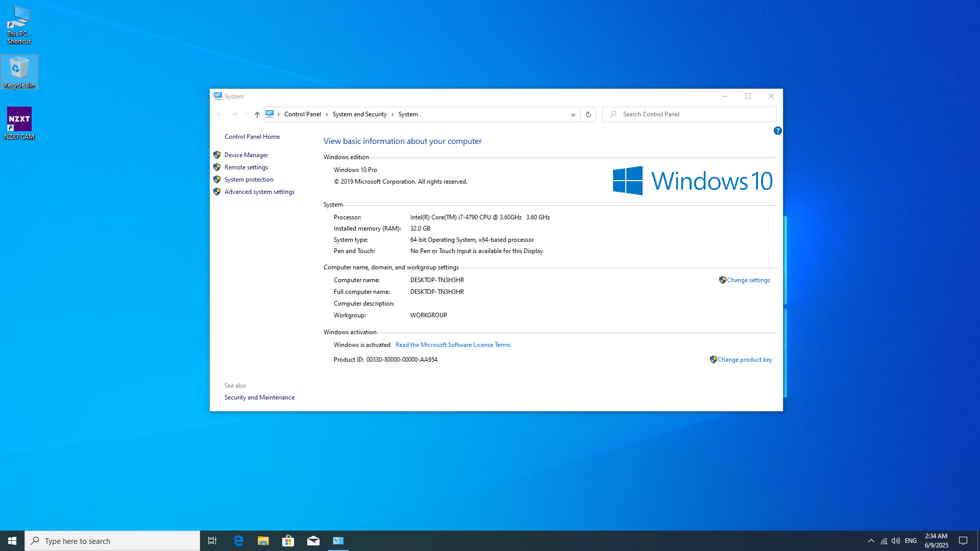
Task: Go up one level with up arrow
Action: [257, 114]
